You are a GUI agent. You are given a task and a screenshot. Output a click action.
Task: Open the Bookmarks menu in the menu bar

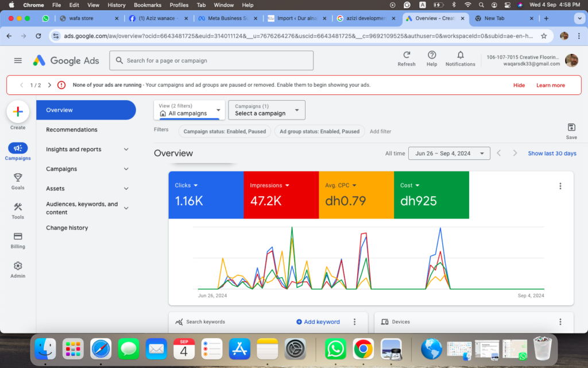point(147,5)
